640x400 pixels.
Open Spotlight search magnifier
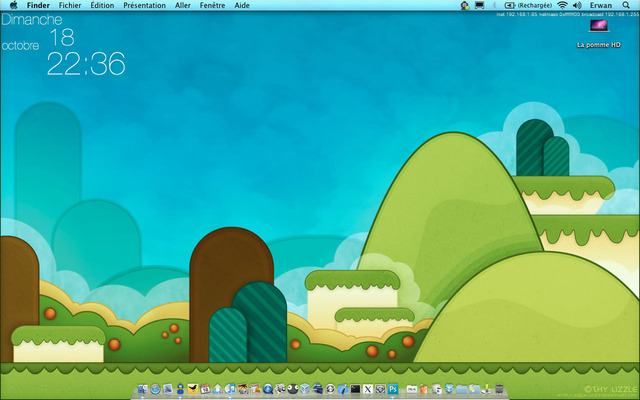[x=626, y=5]
